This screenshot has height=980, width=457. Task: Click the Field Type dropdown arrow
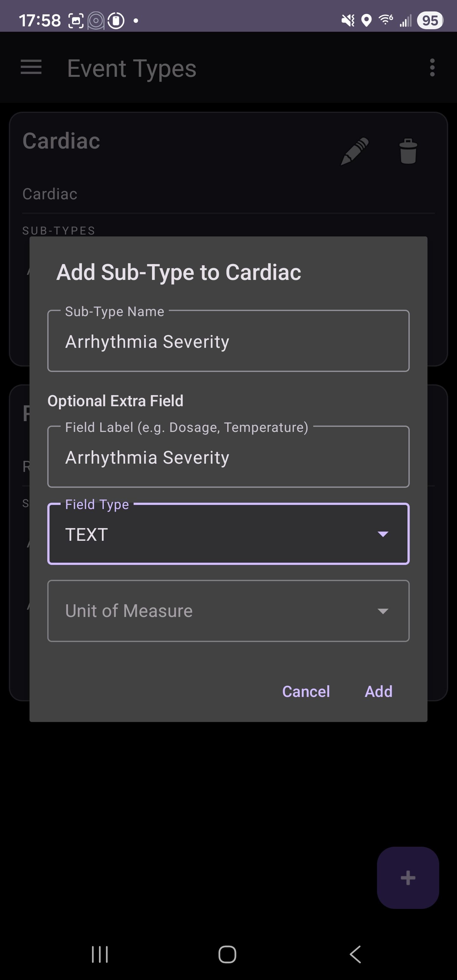383,534
